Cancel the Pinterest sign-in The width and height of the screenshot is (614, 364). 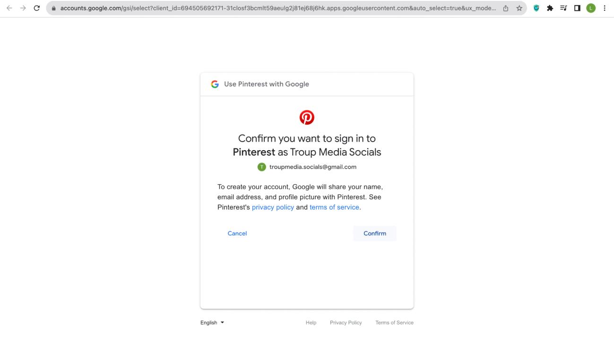(x=237, y=233)
